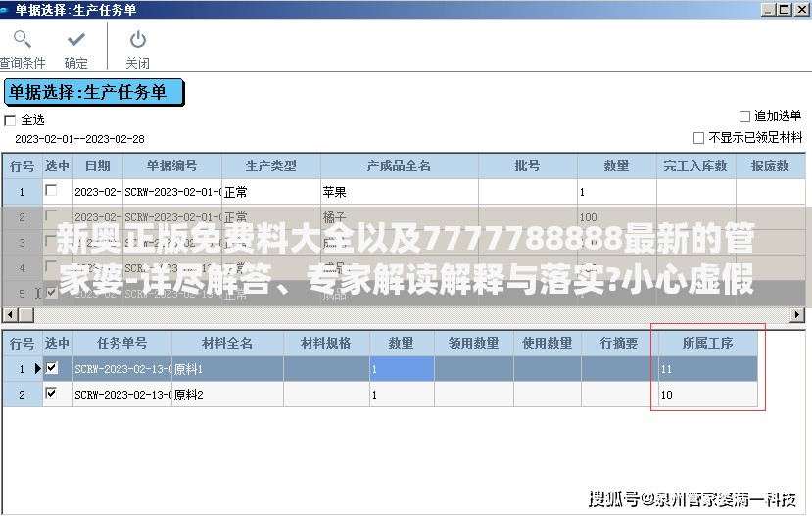Select the 苹果 product name cell
The width and height of the screenshot is (812, 516).
(400, 192)
